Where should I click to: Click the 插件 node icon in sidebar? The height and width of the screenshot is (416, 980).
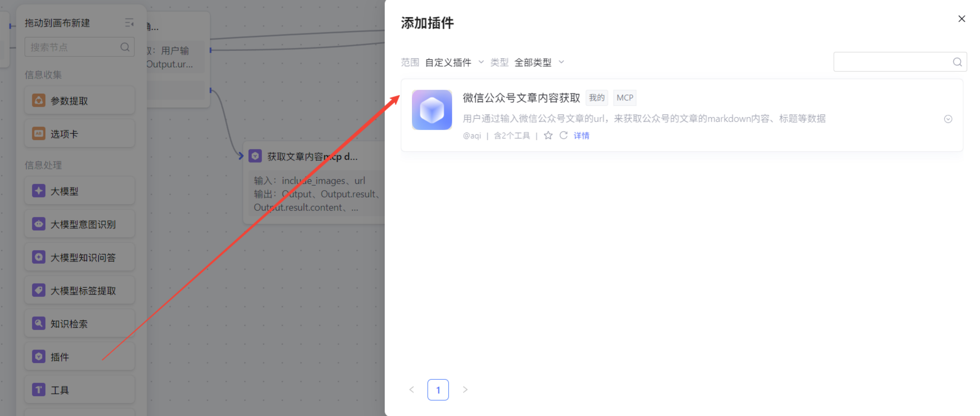point(38,356)
